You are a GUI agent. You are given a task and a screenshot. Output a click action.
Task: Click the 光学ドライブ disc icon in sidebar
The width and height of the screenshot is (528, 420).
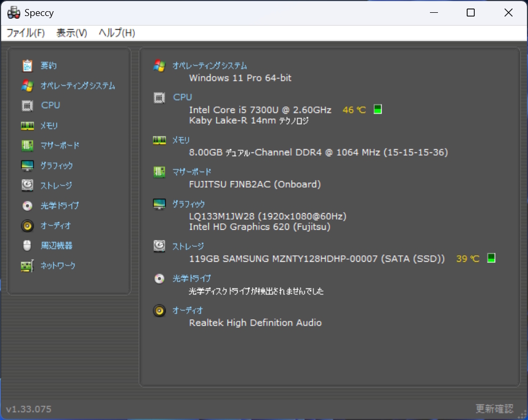pyautogui.click(x=27, y=205)
